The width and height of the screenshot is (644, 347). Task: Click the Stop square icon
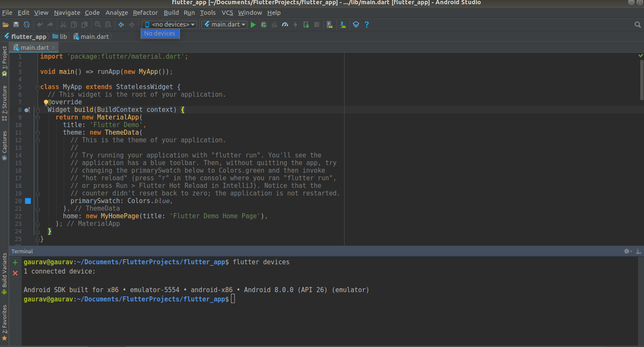point(317,24)
